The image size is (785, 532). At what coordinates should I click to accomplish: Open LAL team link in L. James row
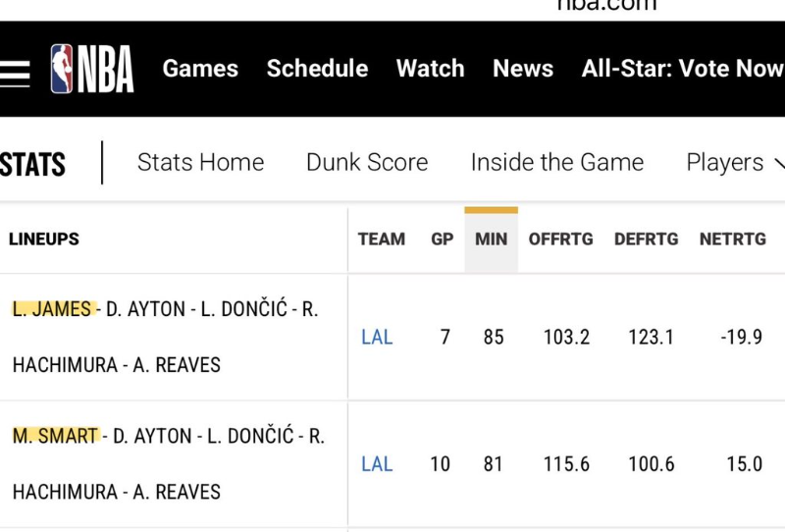pos(377,337)
